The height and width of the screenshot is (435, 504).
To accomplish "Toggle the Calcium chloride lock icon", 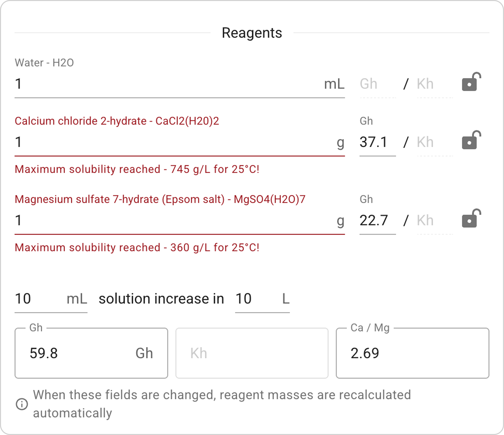I will click(x=471, y=140).
